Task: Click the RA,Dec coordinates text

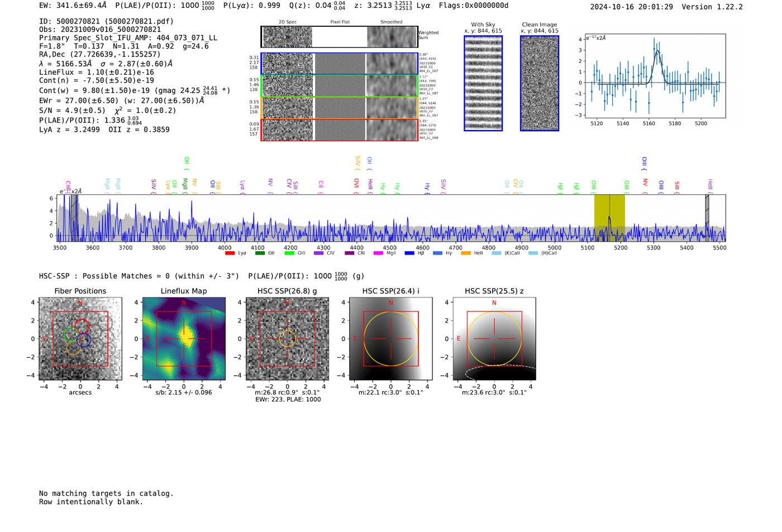Action: click(100, 54)
